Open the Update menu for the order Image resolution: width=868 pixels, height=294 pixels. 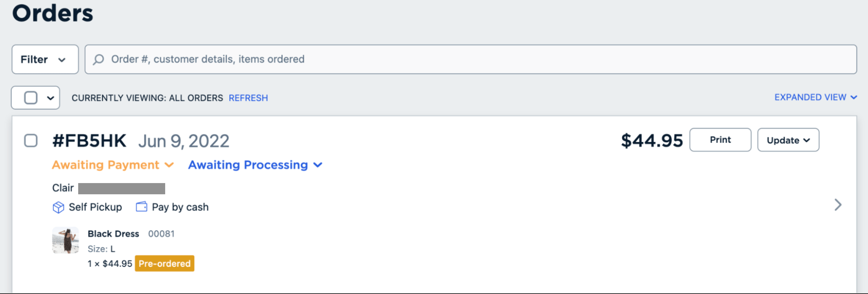pos(788,140)
